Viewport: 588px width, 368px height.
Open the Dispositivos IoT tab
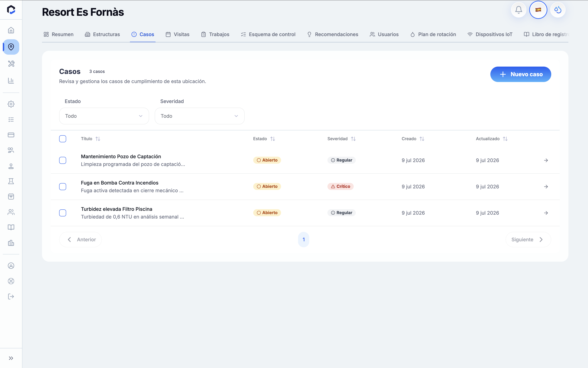tap(490, 34)
